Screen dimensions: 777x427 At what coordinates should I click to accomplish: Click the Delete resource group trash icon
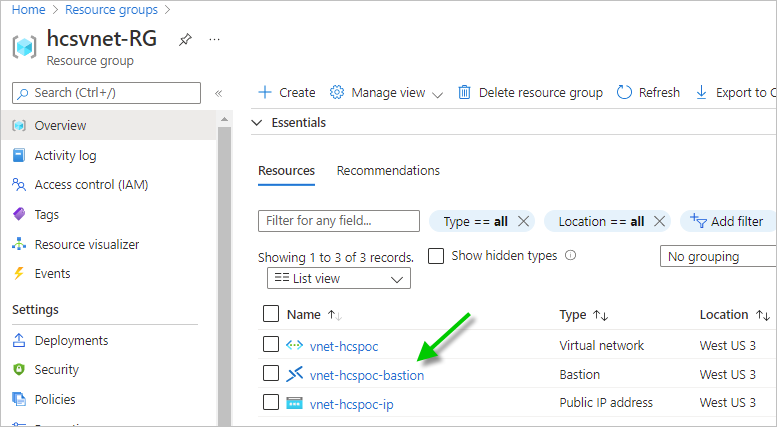coord(464,92)
